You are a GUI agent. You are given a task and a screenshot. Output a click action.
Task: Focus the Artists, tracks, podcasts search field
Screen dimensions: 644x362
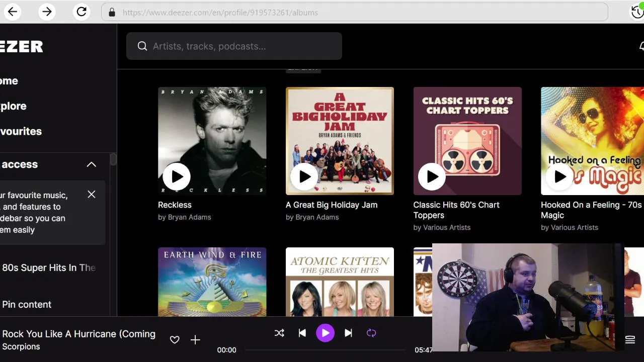pyautogui.click(x=234, y=46)
